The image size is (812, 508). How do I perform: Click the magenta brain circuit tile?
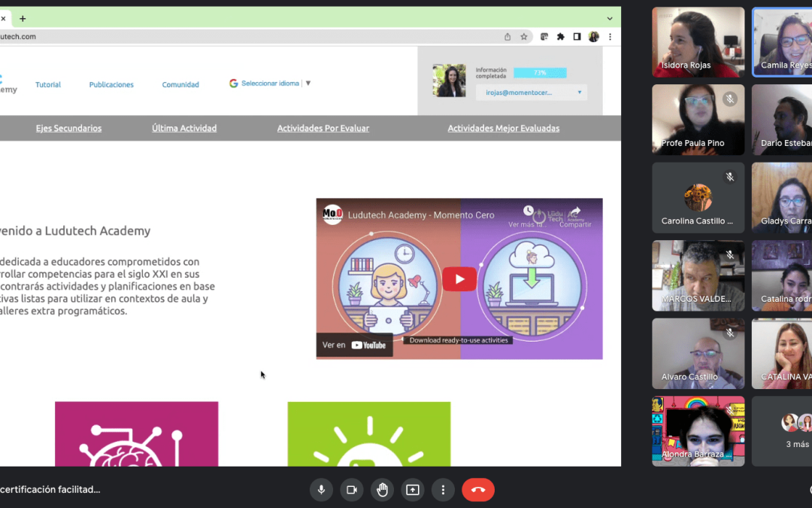137,434
